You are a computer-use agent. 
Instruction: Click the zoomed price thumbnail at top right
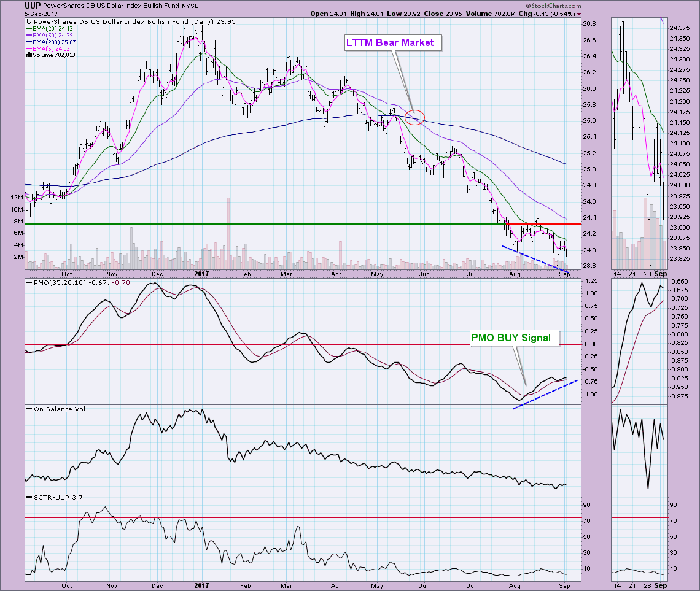click(x=637, y=144)
